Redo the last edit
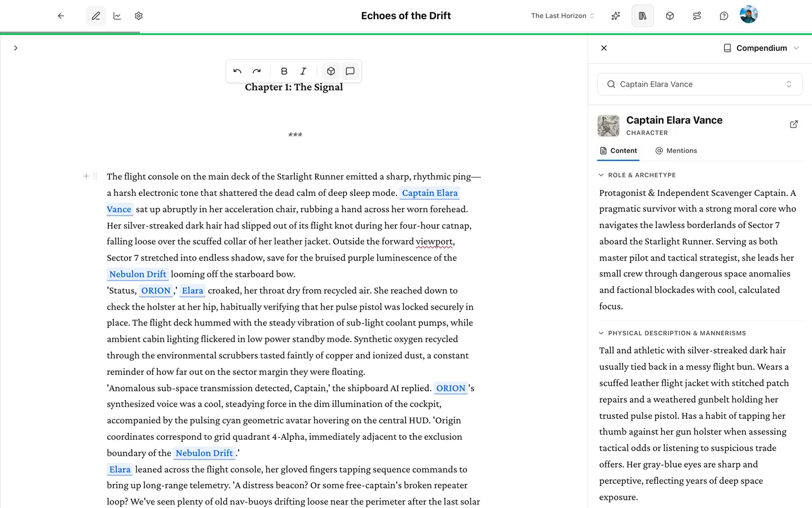Viewport: 812px width, 508px height. tap(257, 71)
